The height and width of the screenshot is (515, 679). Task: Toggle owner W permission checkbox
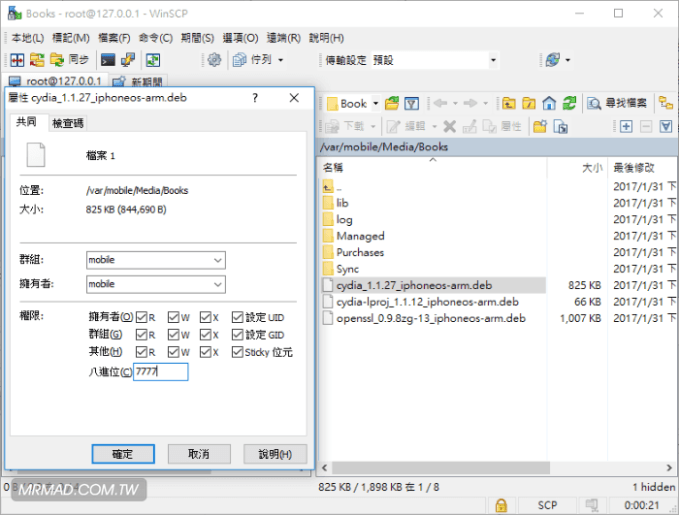pyautogui.click(x=174, y=317)
